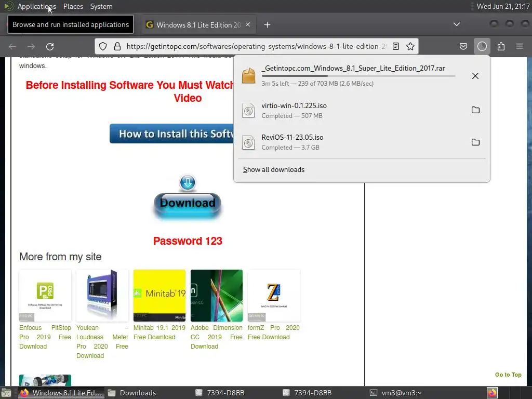Click the clock Wed Jun 21, 21:17

coord(503,6)
